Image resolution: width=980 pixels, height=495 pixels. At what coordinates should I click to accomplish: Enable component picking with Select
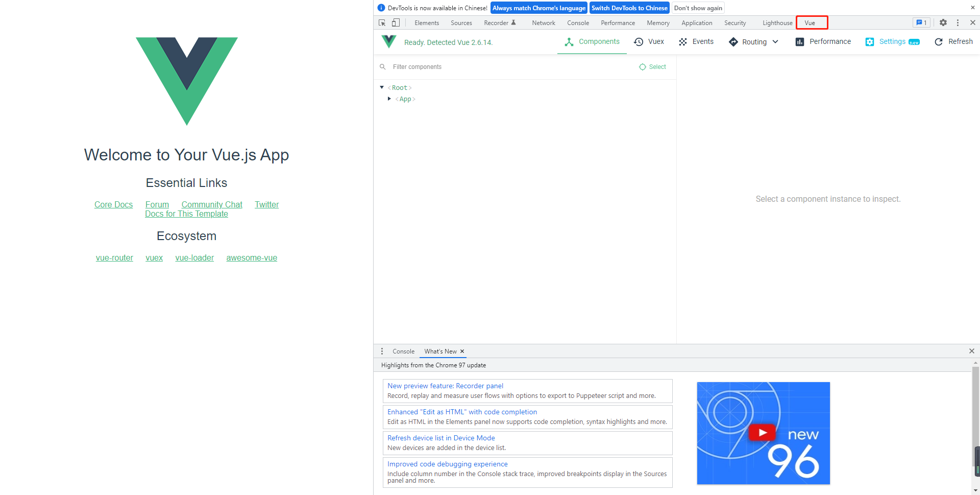coord(652,67)
